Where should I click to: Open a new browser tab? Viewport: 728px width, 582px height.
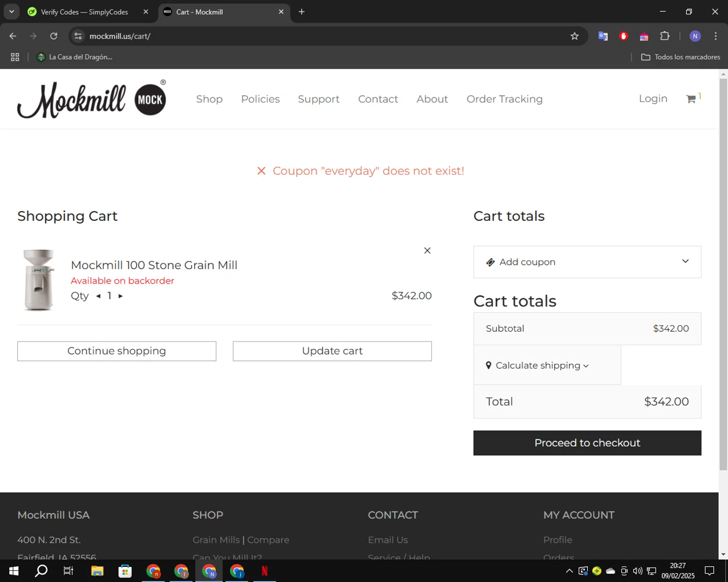pyautogui.click(x=301, y=12)
